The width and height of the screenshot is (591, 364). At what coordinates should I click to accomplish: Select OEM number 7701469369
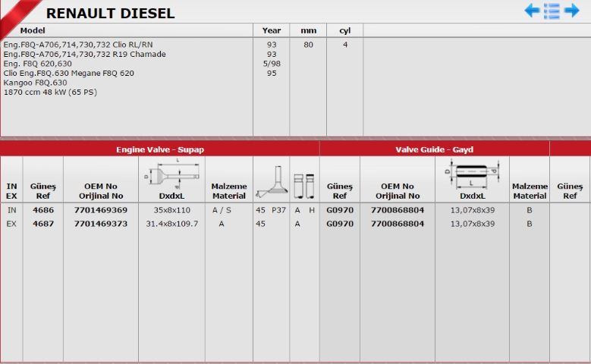pyautogui.click(x=101, y=210)
